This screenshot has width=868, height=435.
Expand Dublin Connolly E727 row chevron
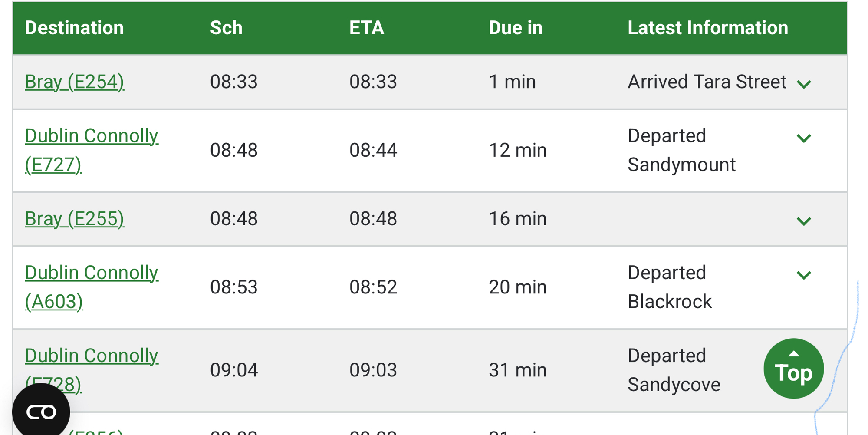[x=804, y=138]
